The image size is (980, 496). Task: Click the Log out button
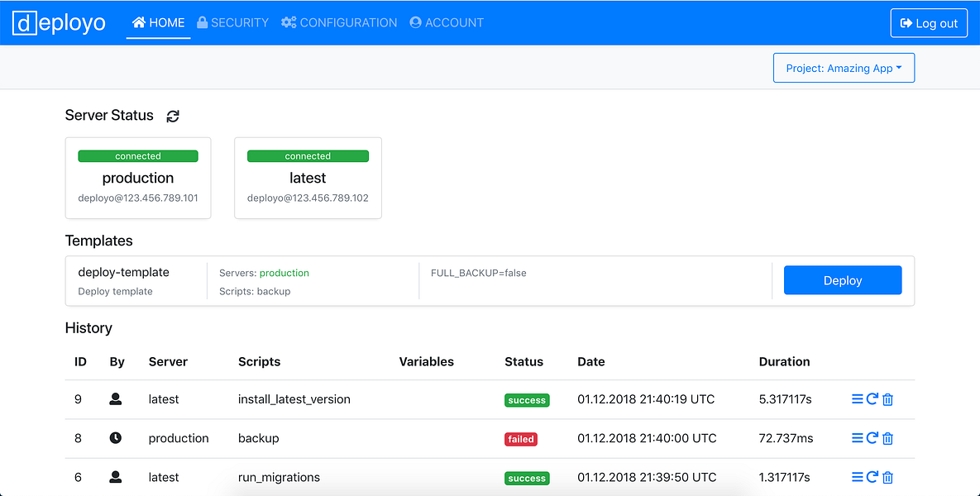pyautogui.click(x=929, y=23)
